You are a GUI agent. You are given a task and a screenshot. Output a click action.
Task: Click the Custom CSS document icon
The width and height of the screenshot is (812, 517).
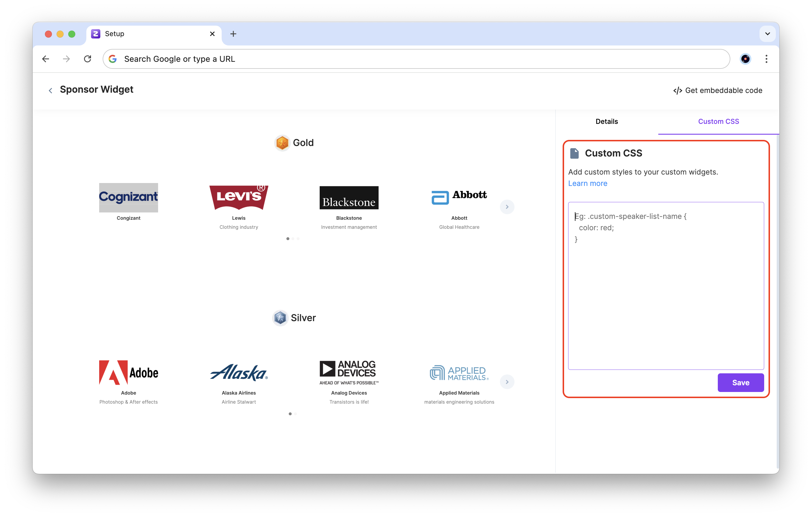click(574, 153)
